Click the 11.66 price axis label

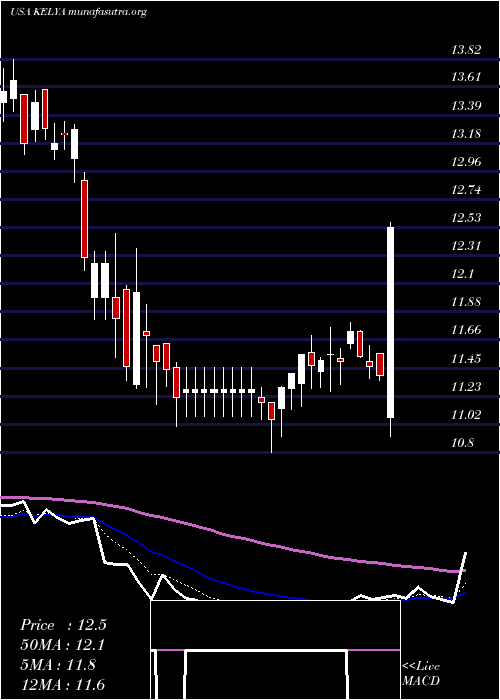coord(466,330)
